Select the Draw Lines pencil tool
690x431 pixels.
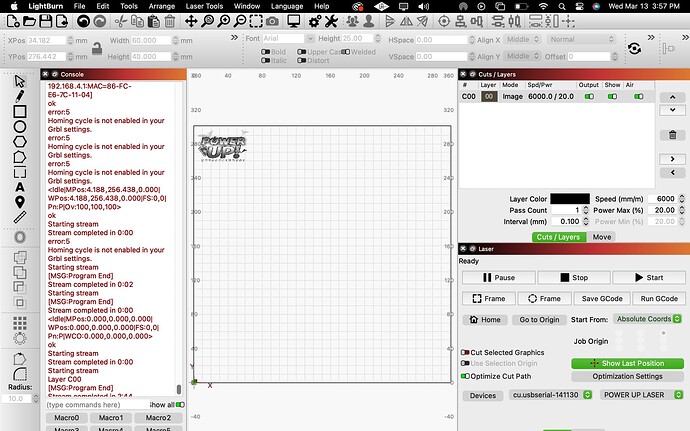pos(20,96)
